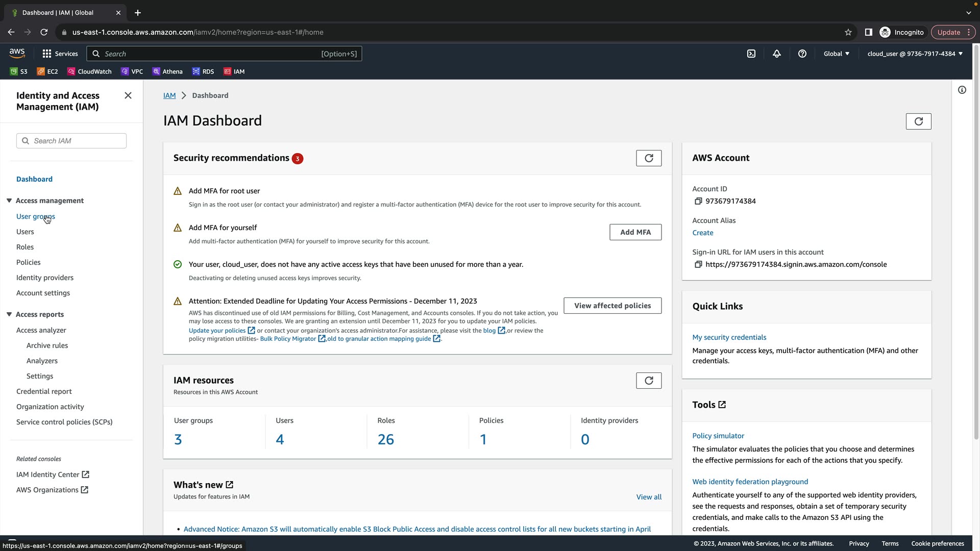
Task: Copy the Account ID using copy icon
Action: pyautogui.click(x=698, y=201)
